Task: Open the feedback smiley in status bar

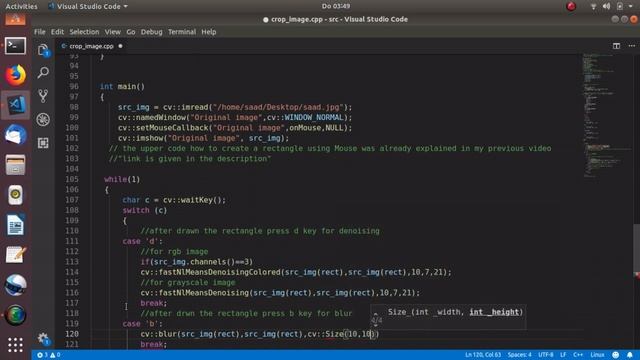Action: click(x=616, y=355)
